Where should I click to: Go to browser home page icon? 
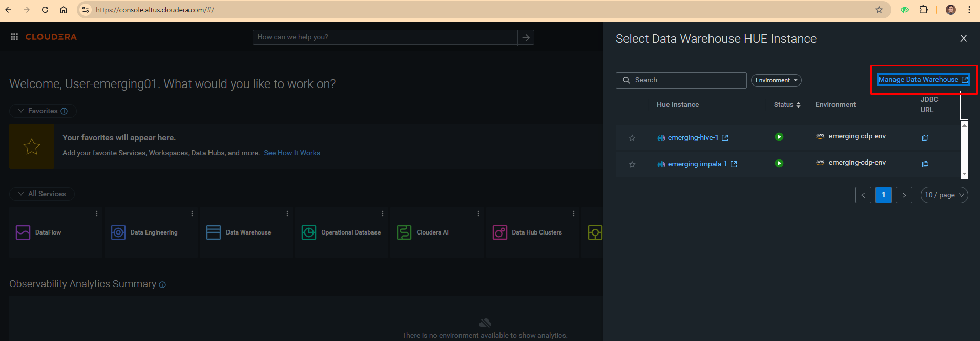[64, 10]
